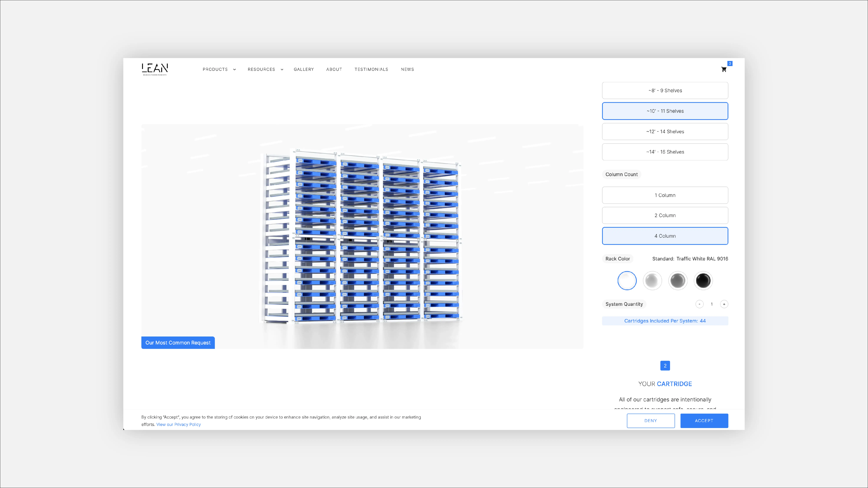Image resolution: width=868 pixels, height=488 pixels.
Task: Open the About page
Action: 334,69
